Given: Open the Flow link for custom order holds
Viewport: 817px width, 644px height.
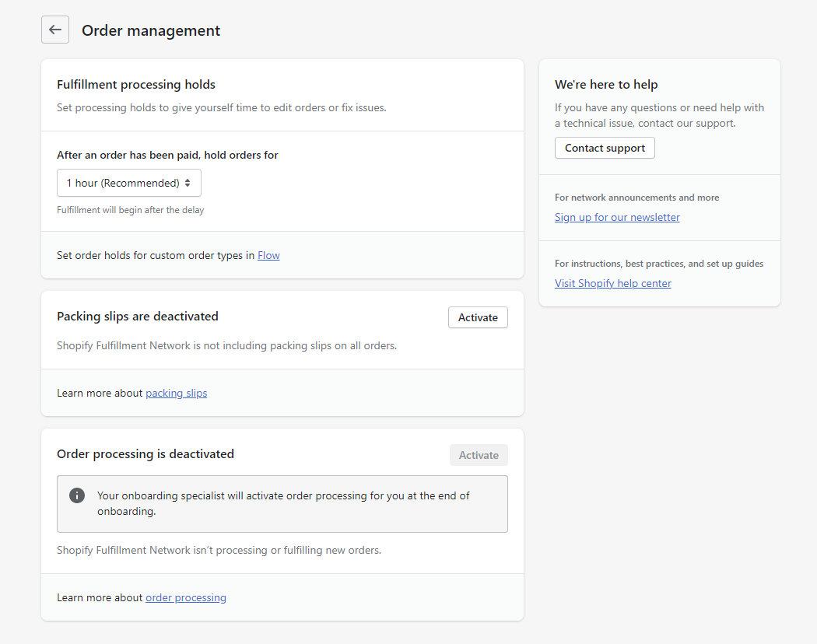Looking at the screenshot, I should 268,255.
